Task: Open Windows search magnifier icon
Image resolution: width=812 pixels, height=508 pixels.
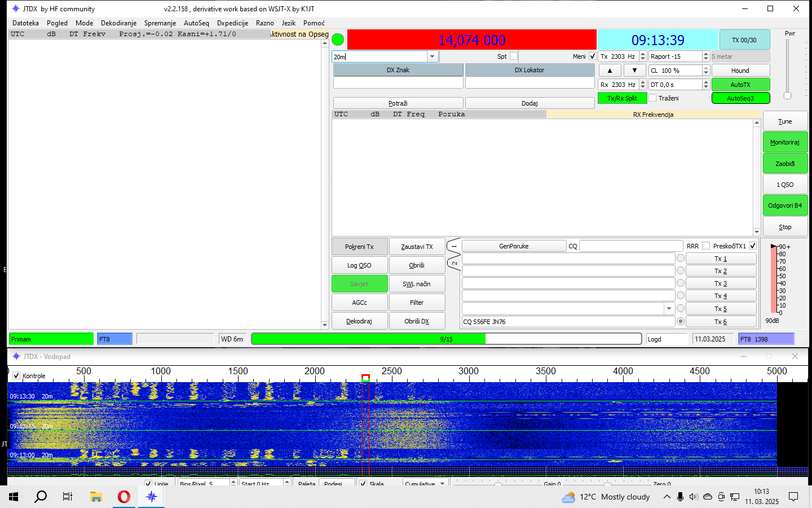Action: coord(41,497)
